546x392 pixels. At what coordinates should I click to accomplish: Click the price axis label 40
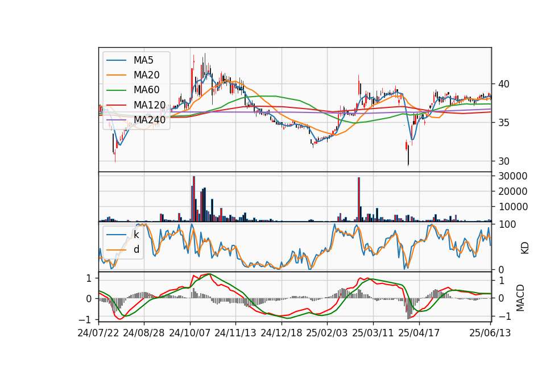(503, 84)
